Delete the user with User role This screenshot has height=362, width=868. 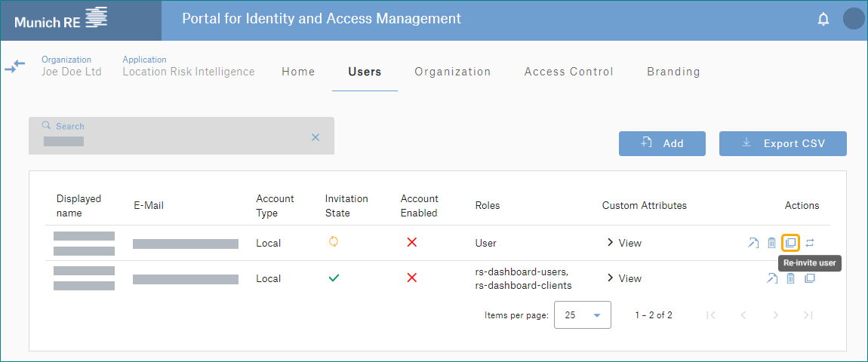tap(771, 242)
